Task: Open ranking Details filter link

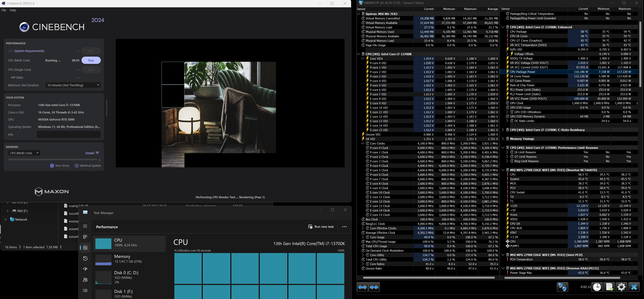Action: pyautogui.click(x=92, y=153)
